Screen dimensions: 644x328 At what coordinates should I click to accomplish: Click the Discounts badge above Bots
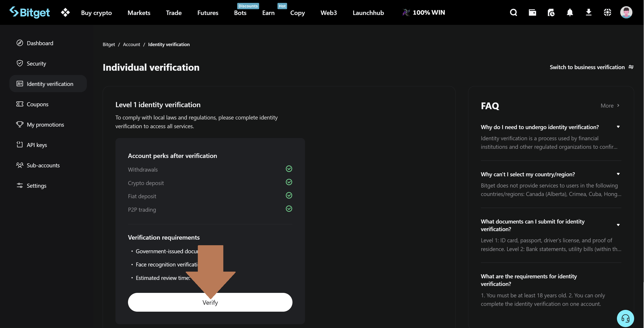248,6
